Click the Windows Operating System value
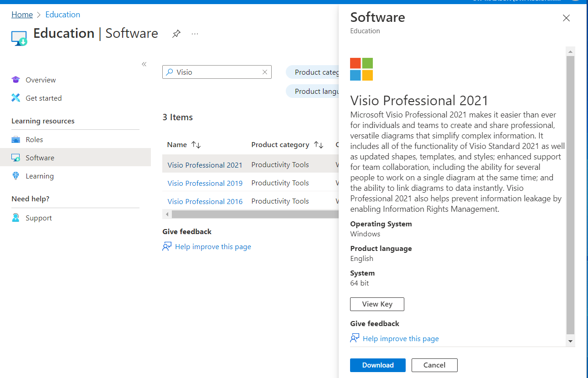The image size is (588, 378). click(365, 234)
